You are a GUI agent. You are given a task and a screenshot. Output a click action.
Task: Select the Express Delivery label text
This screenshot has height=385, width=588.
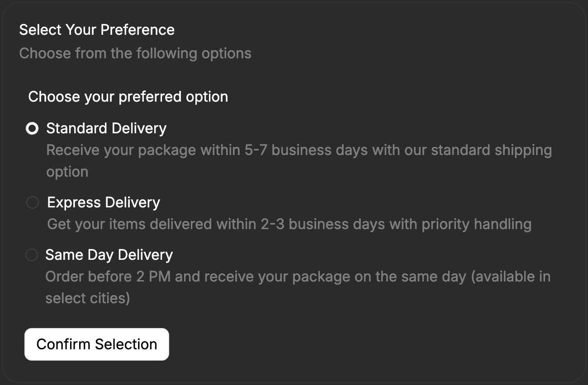(x=103, y=202)
